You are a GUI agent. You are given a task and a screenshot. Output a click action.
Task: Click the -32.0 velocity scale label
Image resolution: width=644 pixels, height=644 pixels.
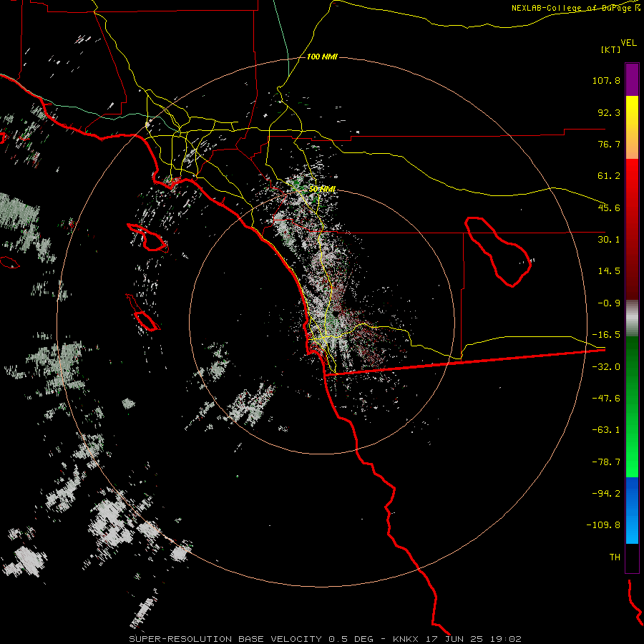coord(606,366)
